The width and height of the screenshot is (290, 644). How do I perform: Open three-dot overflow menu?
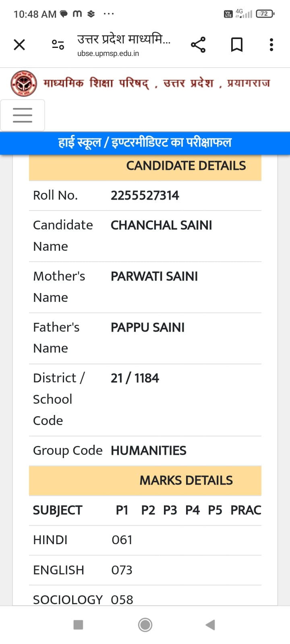click(x=271, y=45)
